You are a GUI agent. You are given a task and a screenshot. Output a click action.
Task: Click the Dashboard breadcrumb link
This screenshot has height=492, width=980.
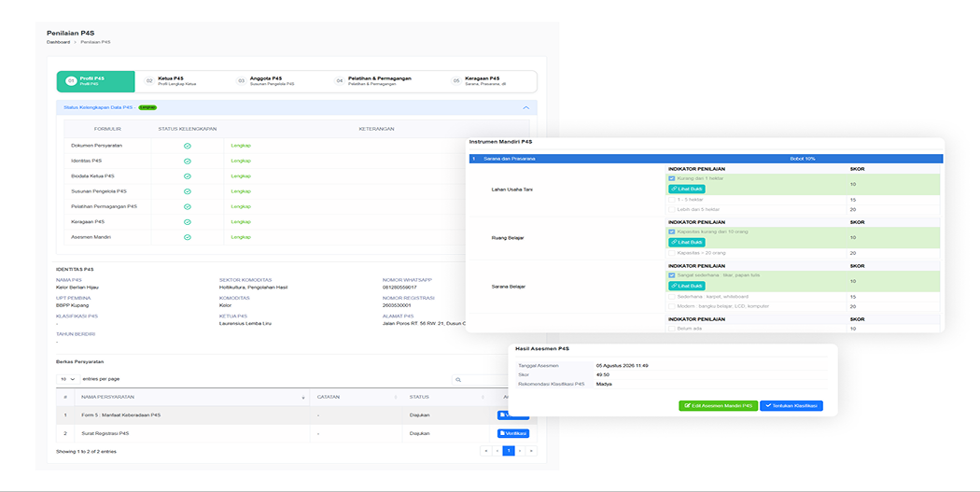coord(58,42)
